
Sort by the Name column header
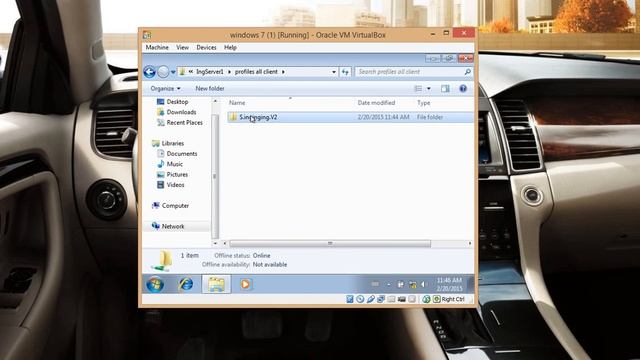click(237, 103)
